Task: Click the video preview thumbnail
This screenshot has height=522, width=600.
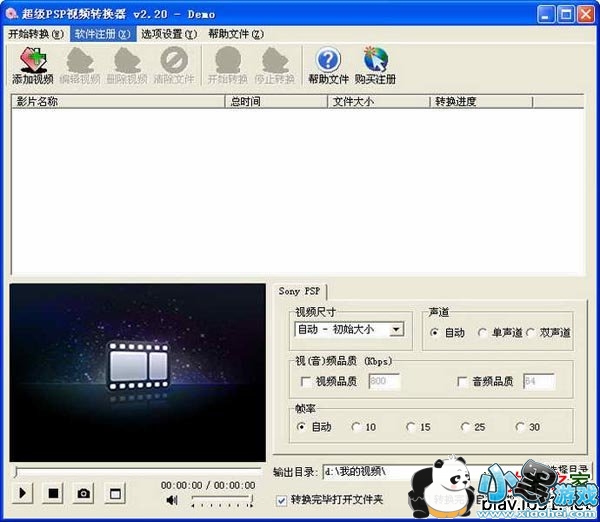Action: (x=138, y=373)
